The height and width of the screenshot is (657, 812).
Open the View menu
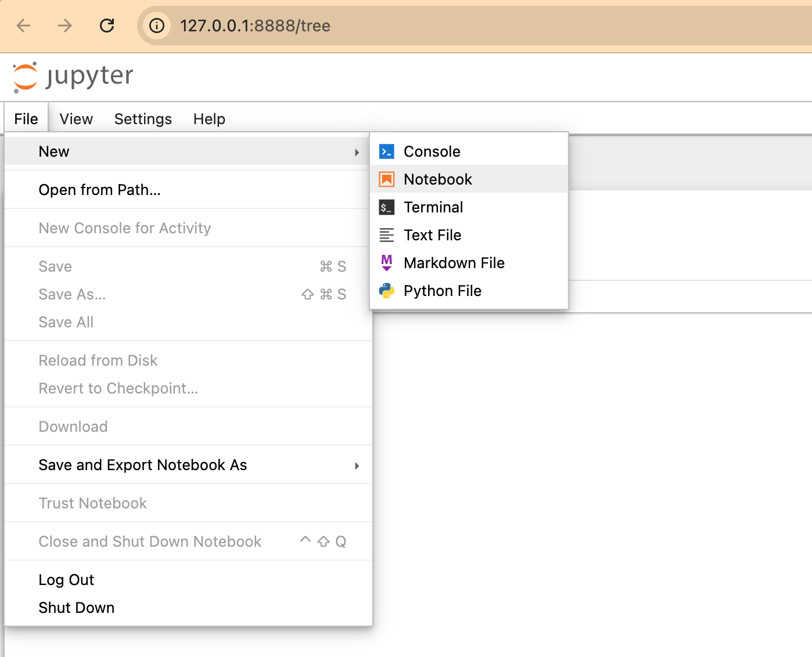click(x=76, y=119)
